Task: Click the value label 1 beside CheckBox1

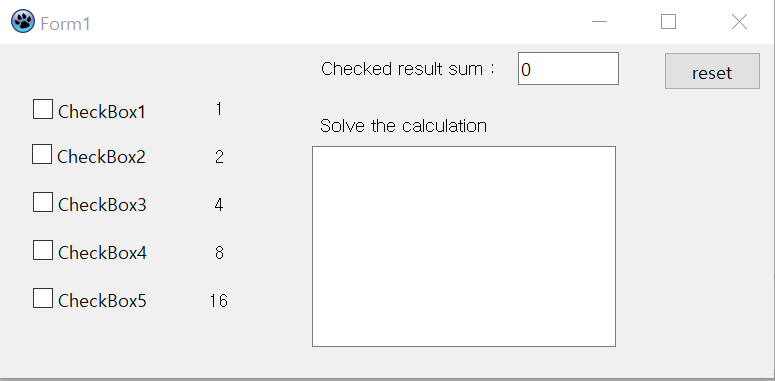Action: click(219, 109)
